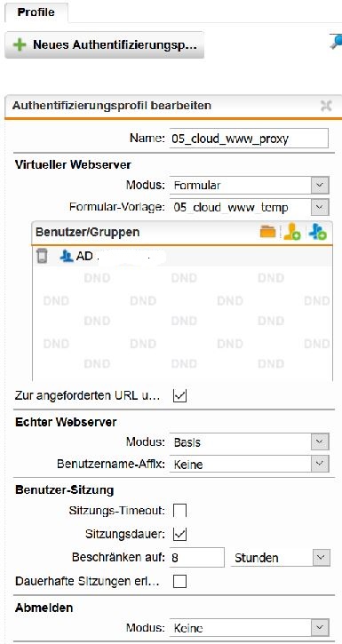The image size is (342, 644).
Task: Click Neues Authentifizierungsprofil button
Action: point(104,44)
